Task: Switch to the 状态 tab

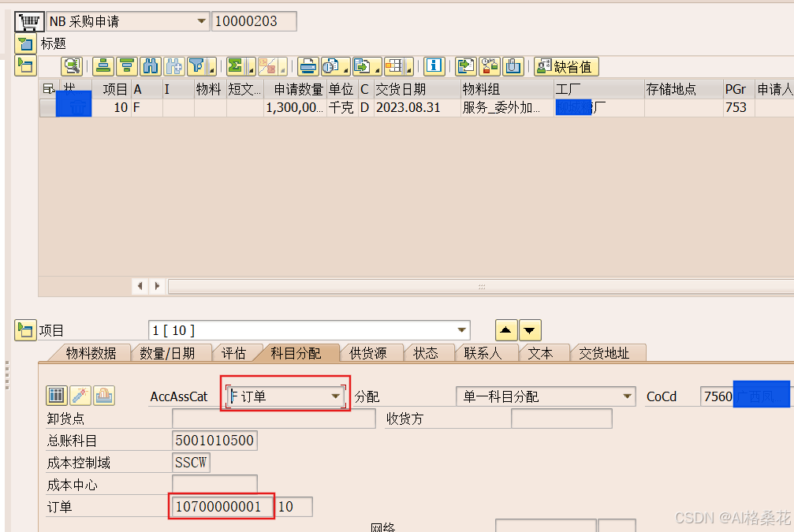Action: [x=425, y=353]
